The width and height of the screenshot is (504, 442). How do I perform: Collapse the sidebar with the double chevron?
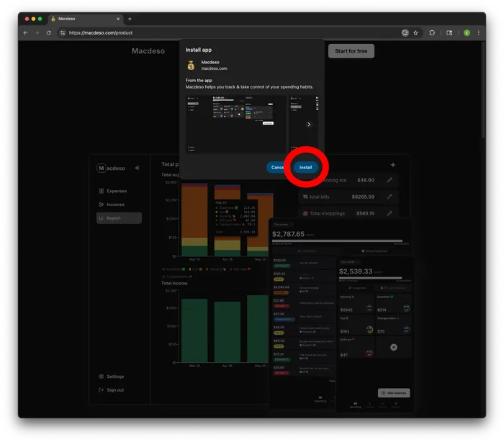(x=138, y=168)
